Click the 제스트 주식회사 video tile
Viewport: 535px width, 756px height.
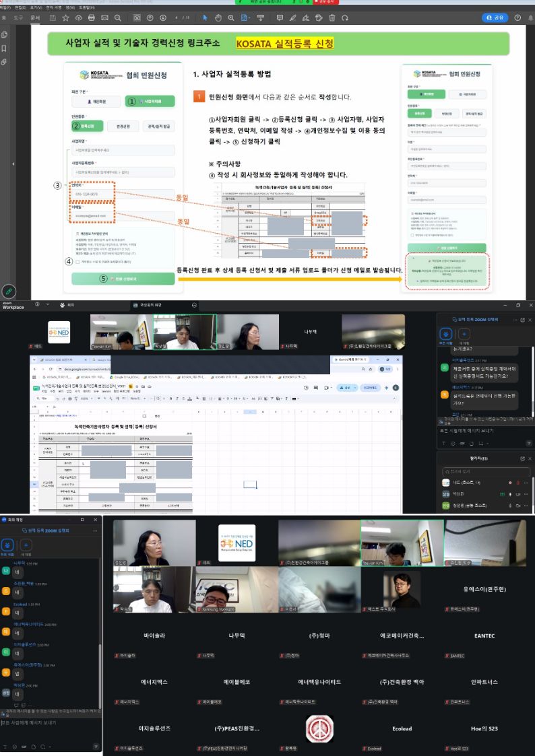pyautogui.click(x=402, y=590)
